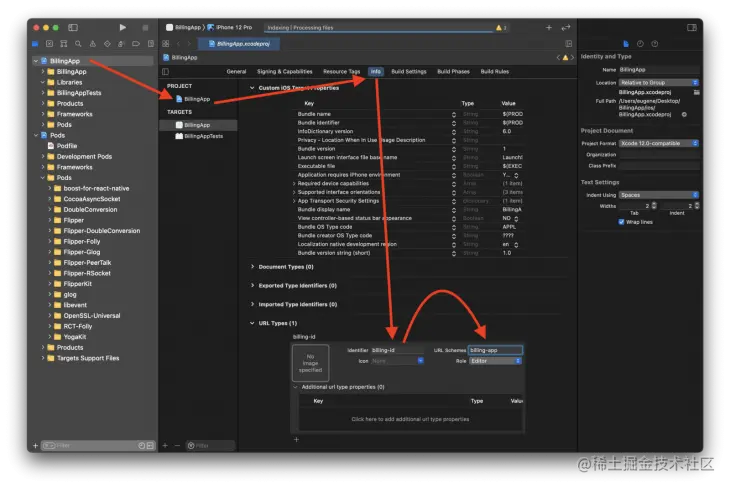Open the Breakpoint navigator
This screenshot has width=730, height=488.
click(x=136, y=44)
